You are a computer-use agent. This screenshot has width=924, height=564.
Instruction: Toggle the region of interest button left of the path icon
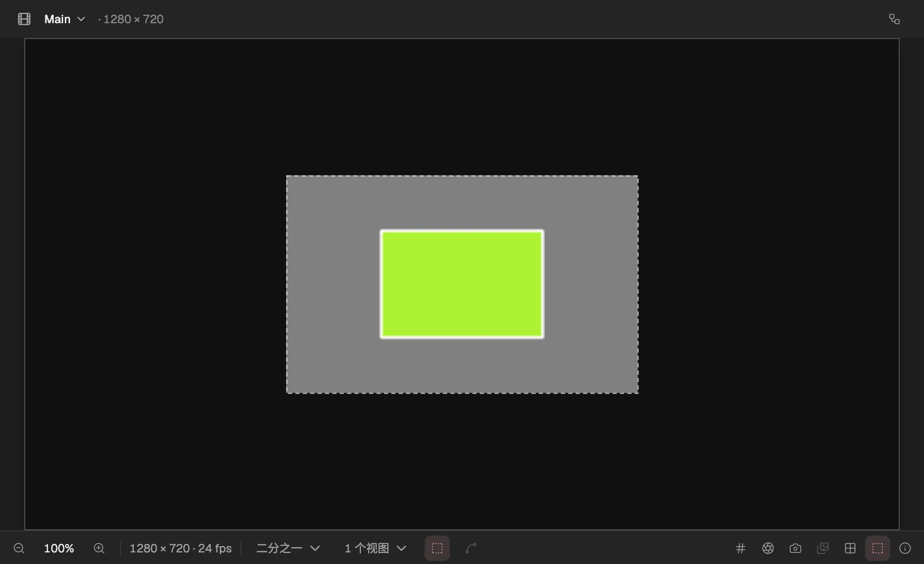coord(437,548)
